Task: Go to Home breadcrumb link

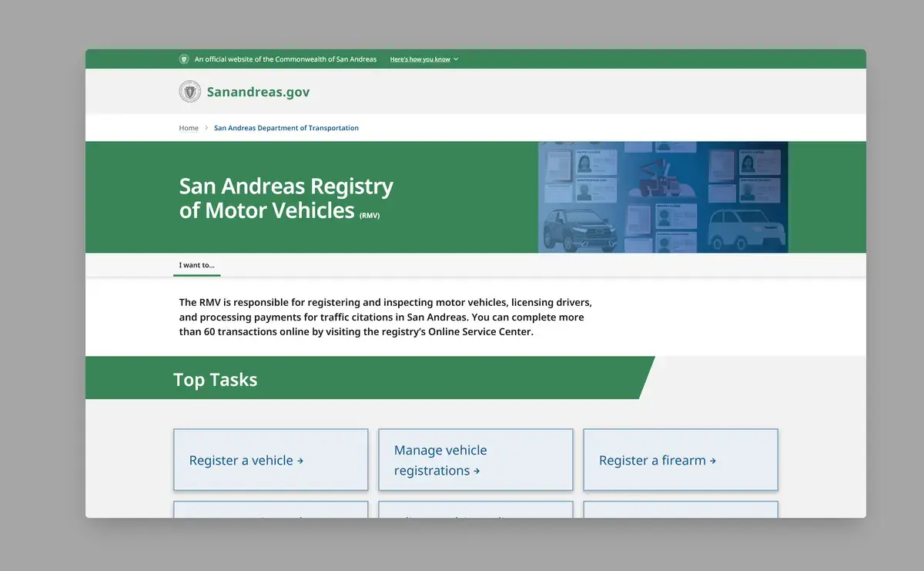Action: (189, 128)
